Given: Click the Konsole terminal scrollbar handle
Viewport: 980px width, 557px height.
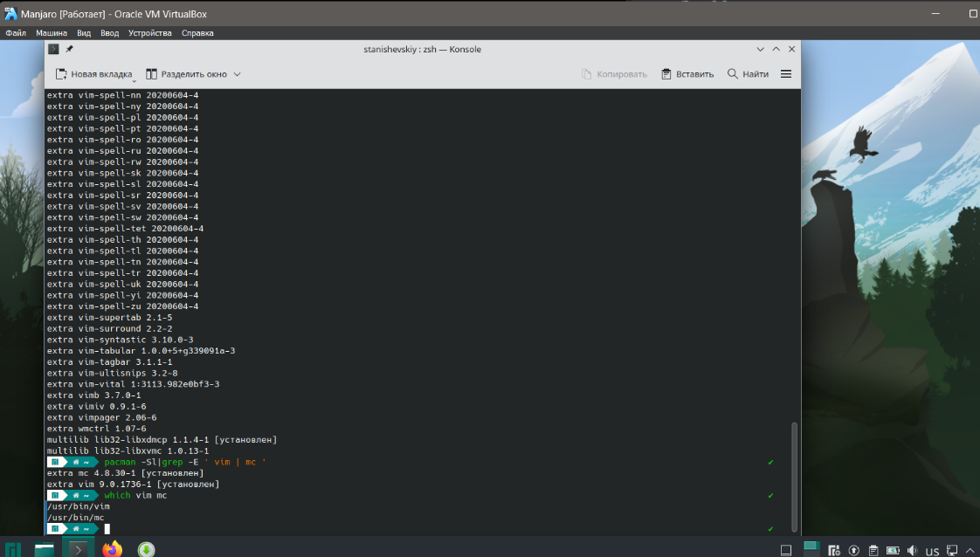Looking at the screenshot, I should (794, 476).
